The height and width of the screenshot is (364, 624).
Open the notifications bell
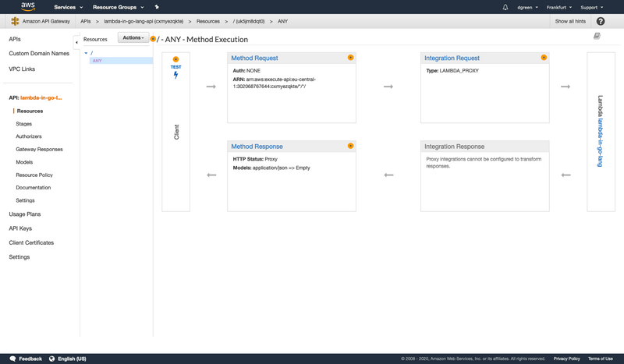(x=505, y=7)
